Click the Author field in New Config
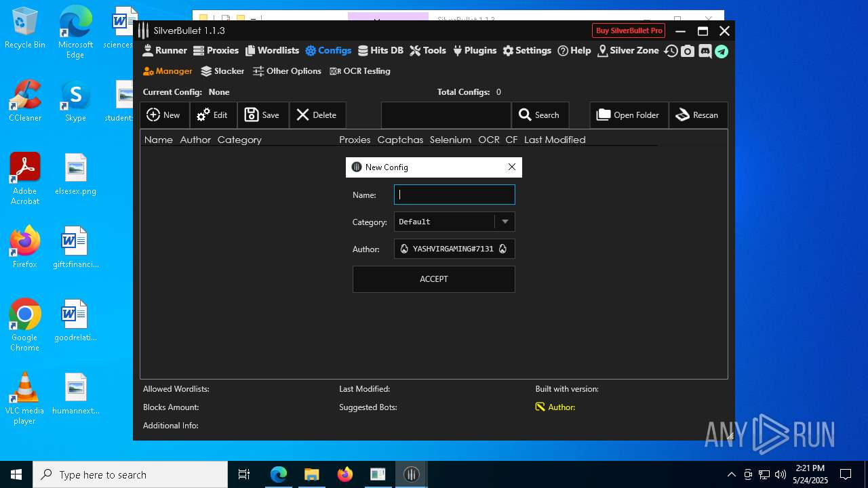The height and width of the screenshot is (488, 868). (454, 249)
